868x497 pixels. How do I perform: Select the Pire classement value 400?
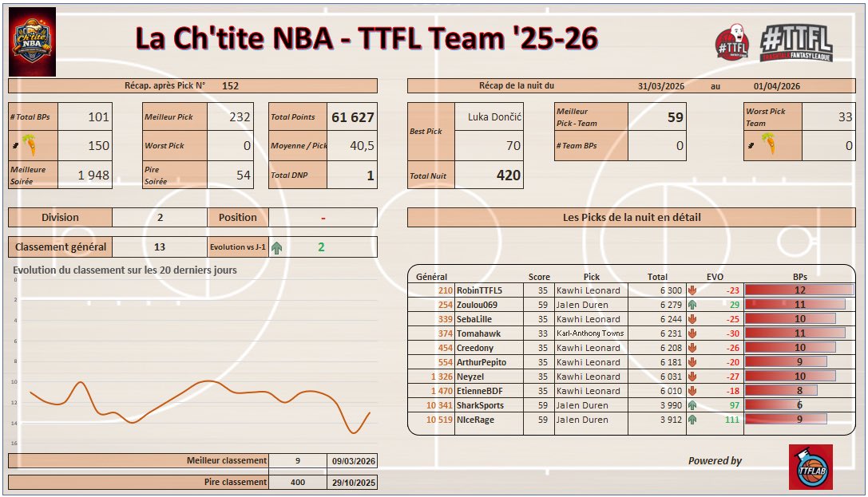coord(298,482)
